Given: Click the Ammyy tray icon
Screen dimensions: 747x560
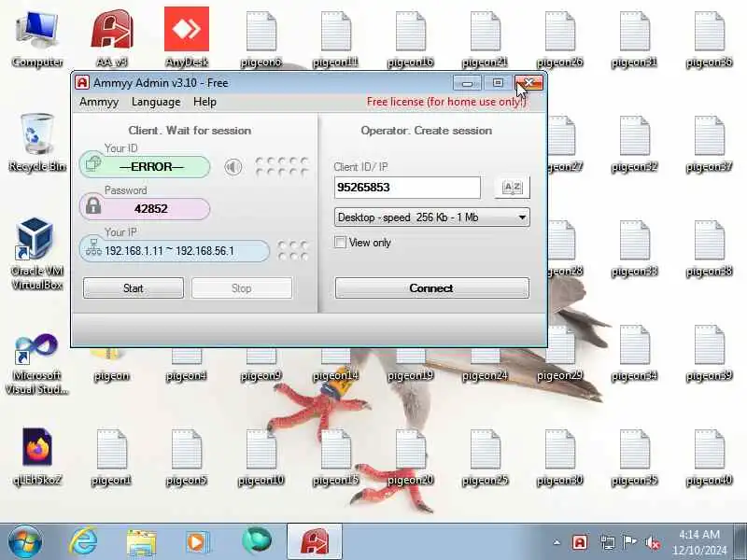Looking at the screenshot, I should 580,542.
